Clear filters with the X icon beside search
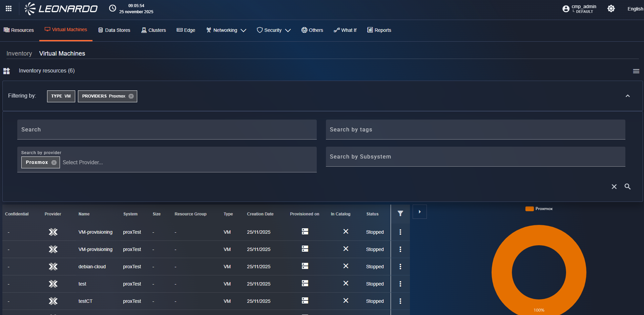The image size is (644, 315). click(614, 187)
